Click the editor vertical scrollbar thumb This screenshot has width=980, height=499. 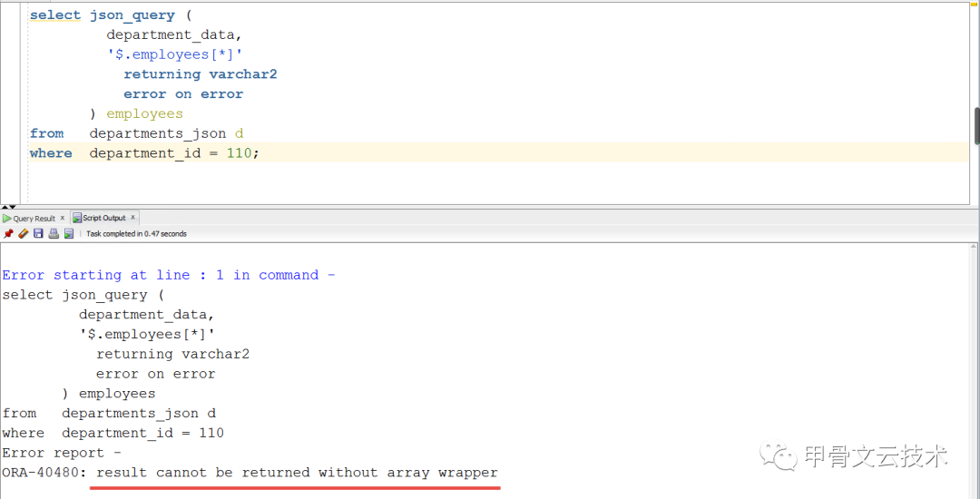coord(977,125)
